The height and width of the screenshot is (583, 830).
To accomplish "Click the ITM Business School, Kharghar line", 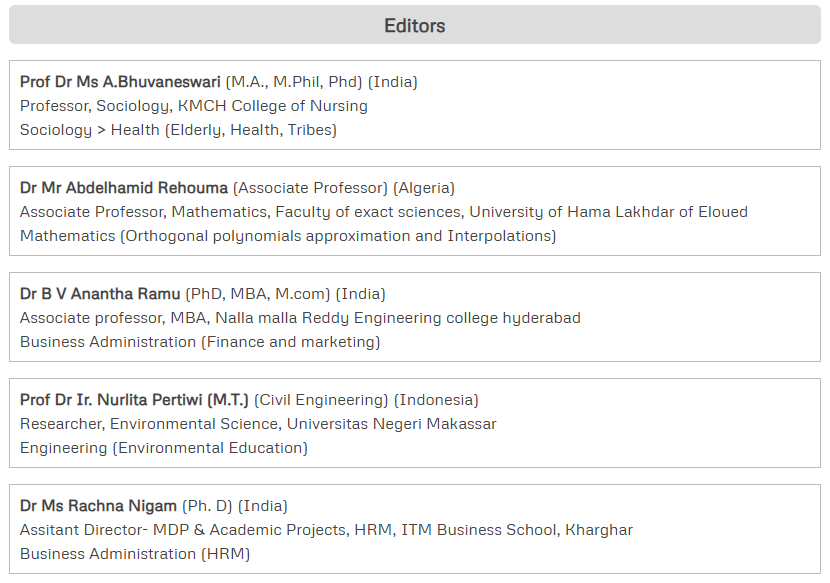I will (x=326, y=530).
